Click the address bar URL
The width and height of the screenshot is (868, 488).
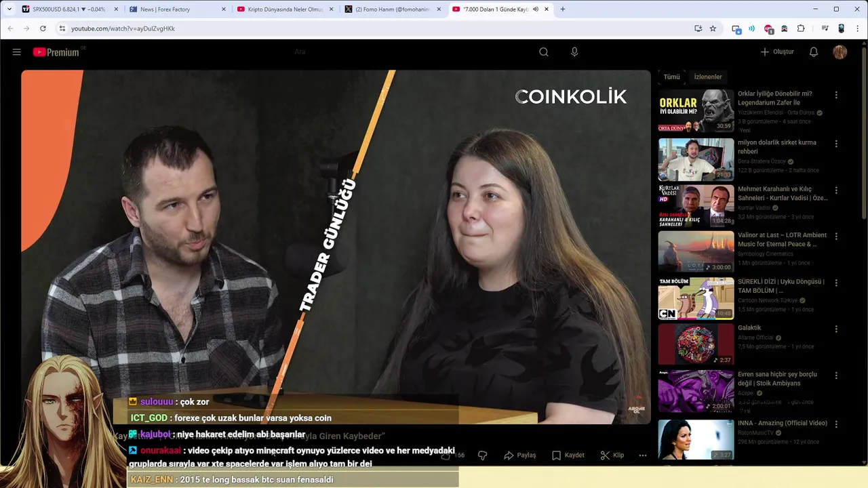[123, 28]
